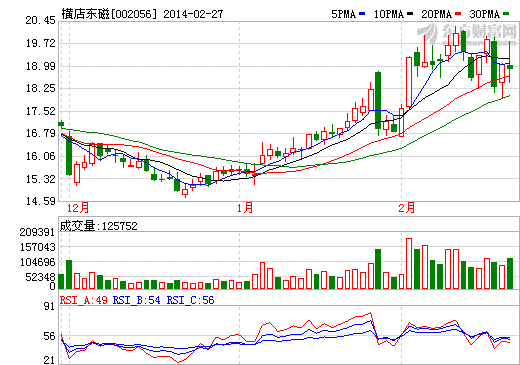Click the 12月 time axis label
Image resolution: width=520 pixels, height=365 pixels.
pos(78,208)
